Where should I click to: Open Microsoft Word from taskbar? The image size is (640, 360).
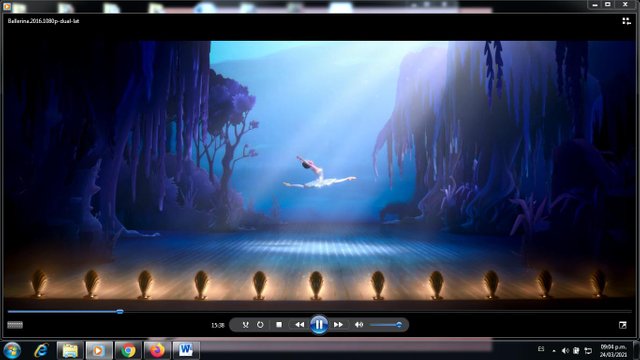(186, 350)
